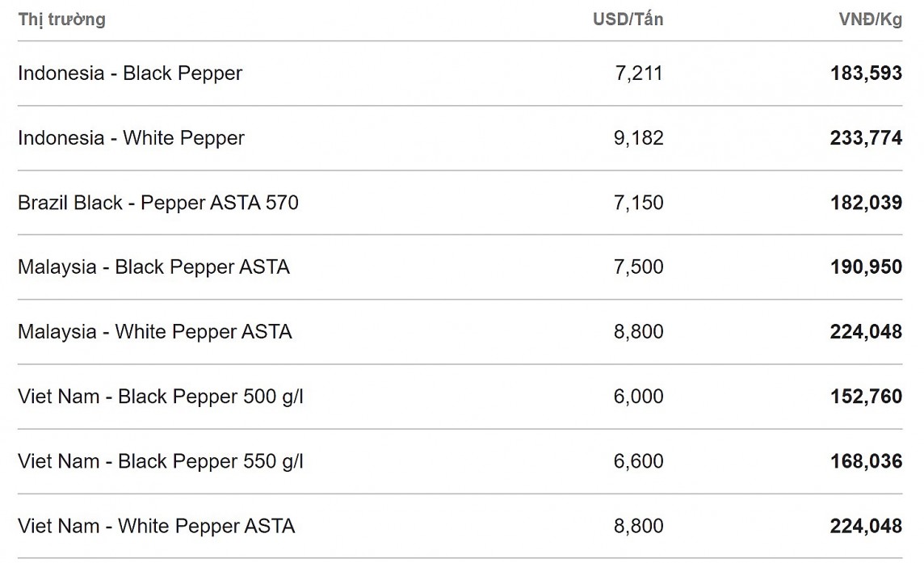The width and height of the screenshot is (924, 563).
Task: Click Brazil Black - Pepper ASTA 570
Action: click(x=158, y=203)
